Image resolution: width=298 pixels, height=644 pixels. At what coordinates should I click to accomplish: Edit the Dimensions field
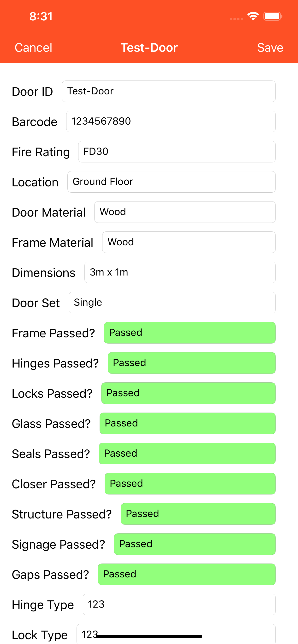[180, 272]
